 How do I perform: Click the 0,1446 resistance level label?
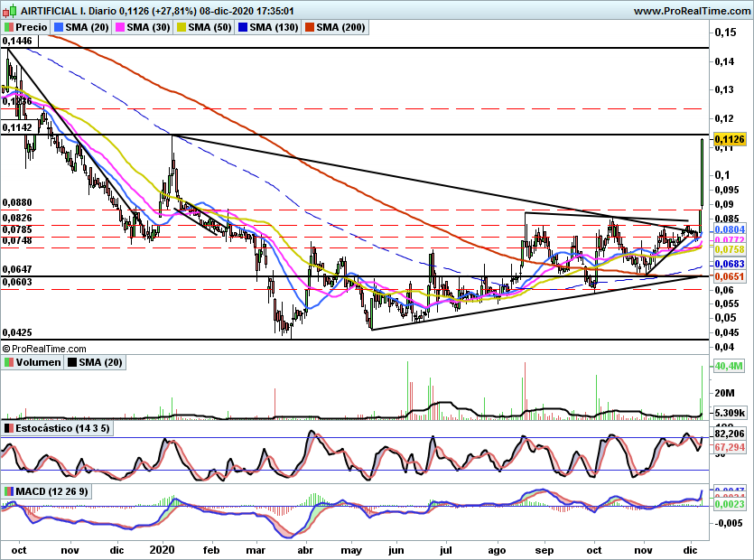pos(17,41)
